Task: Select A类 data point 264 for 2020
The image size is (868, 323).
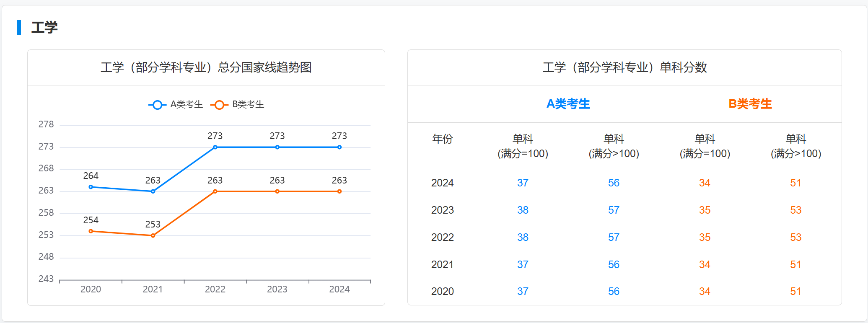Action: pos(91,187)
